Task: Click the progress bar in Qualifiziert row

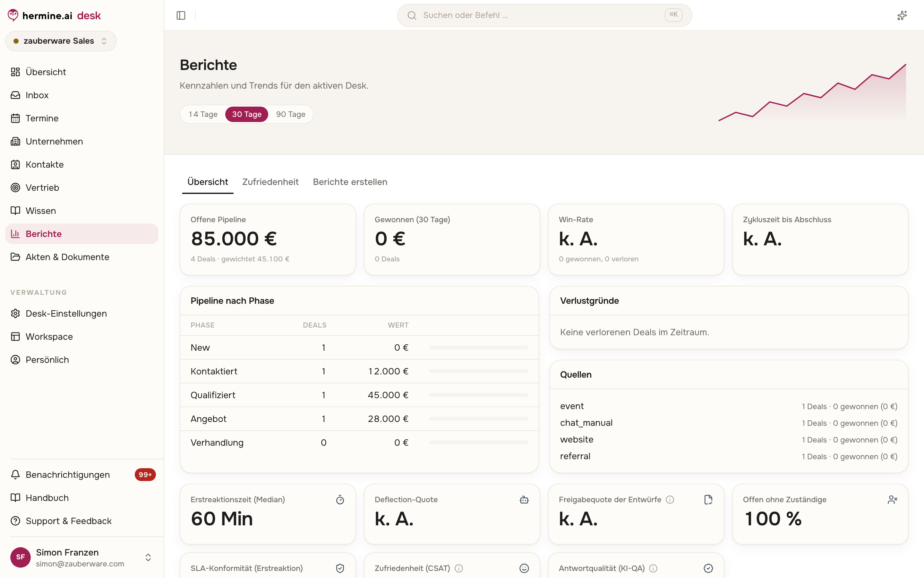Action: pyautogui.click(x=478, y=395)
